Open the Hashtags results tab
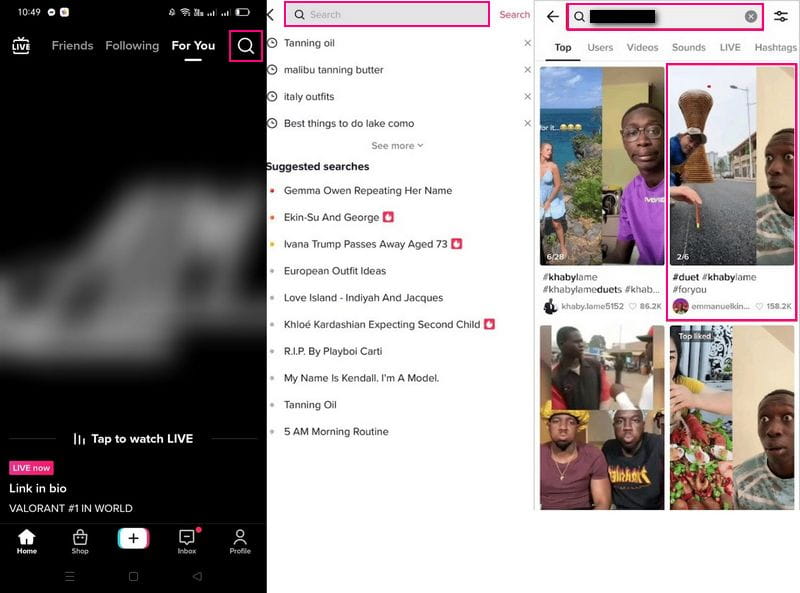Screen dimensions: 800x593 [x=776, y=47]
